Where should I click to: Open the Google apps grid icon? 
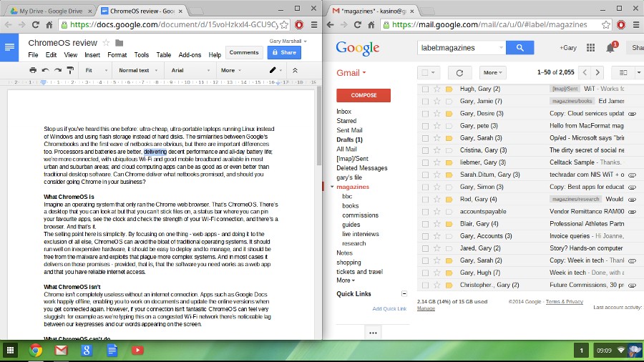coord(590,48)
